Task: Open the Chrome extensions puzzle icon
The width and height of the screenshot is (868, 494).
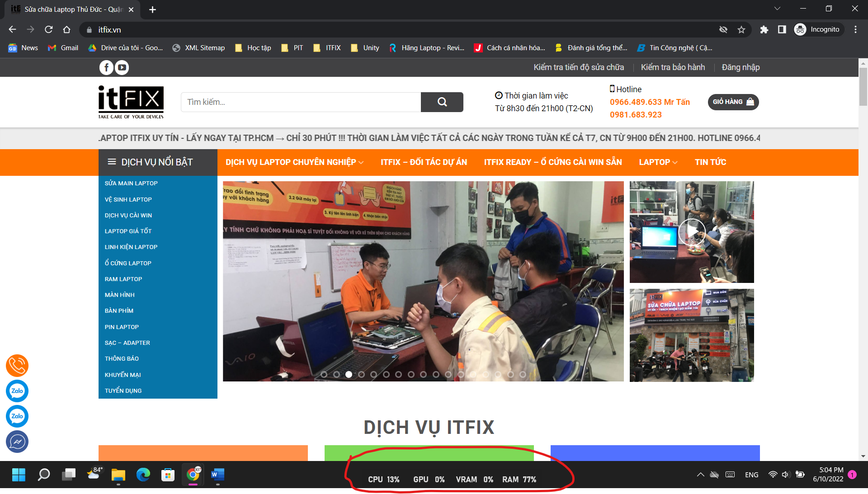Action: click(x=764, y=29)
